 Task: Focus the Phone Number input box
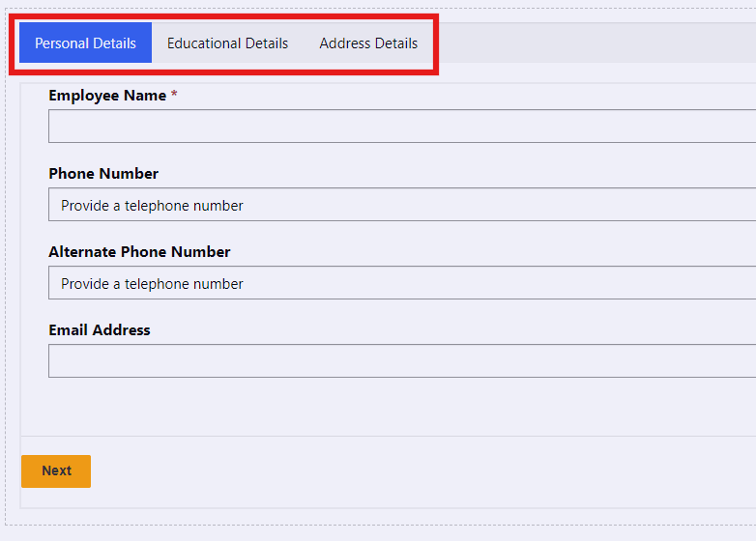click(x=401, y=205)
